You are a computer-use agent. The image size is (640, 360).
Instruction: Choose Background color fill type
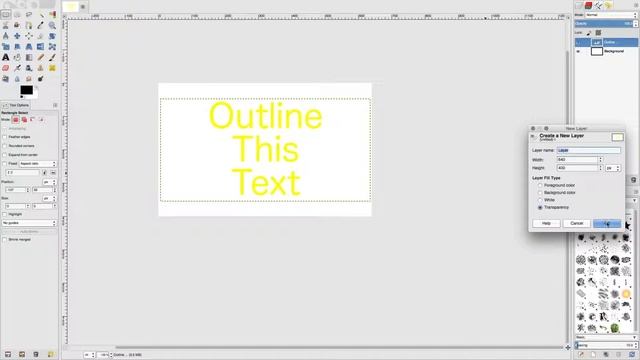click(x=540, y=193)
